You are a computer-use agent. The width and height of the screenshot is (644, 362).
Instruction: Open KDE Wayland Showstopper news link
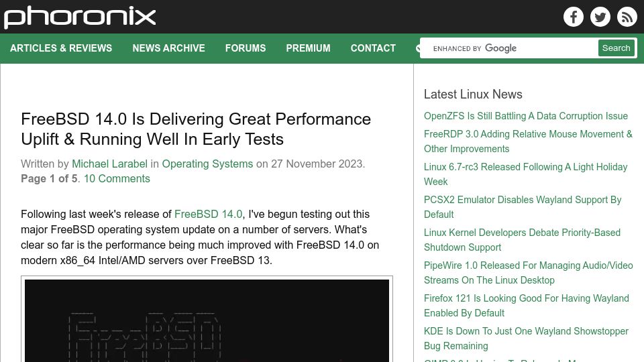click(526, 338)
